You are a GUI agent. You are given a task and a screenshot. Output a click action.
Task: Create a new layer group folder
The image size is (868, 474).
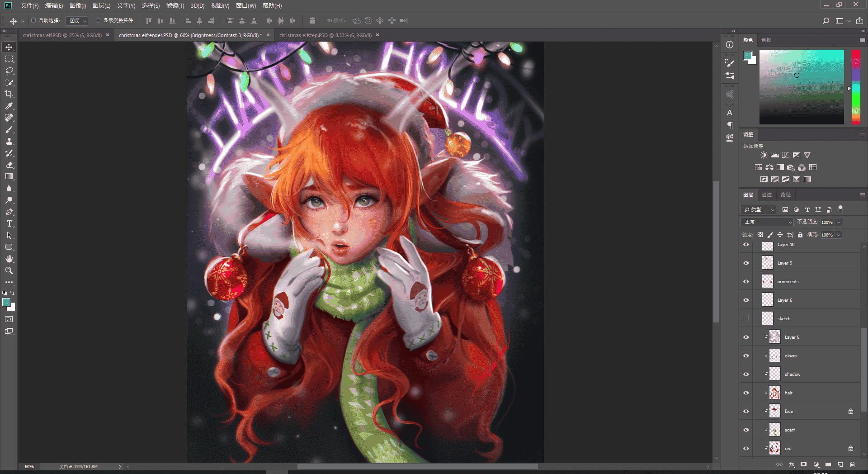click(828, 465)
